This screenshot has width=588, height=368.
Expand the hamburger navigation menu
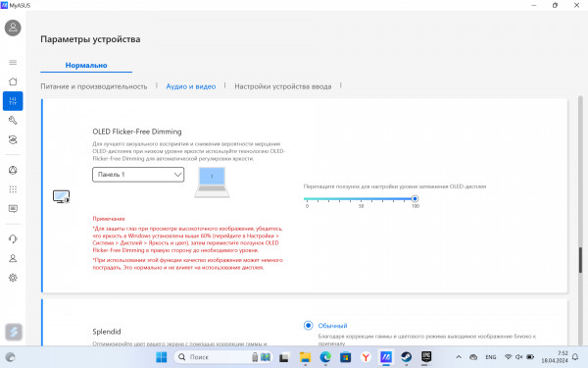coord(13,63)
